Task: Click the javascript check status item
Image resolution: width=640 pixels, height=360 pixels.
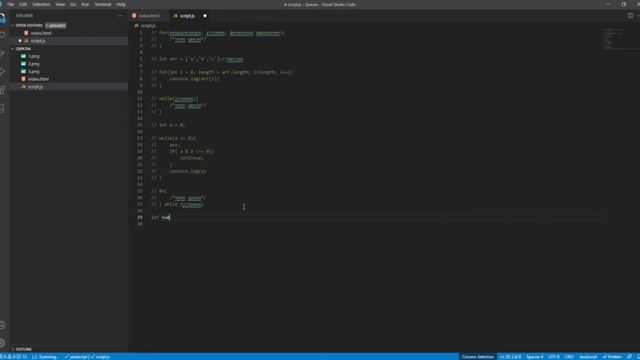Action: coord(76,357)
